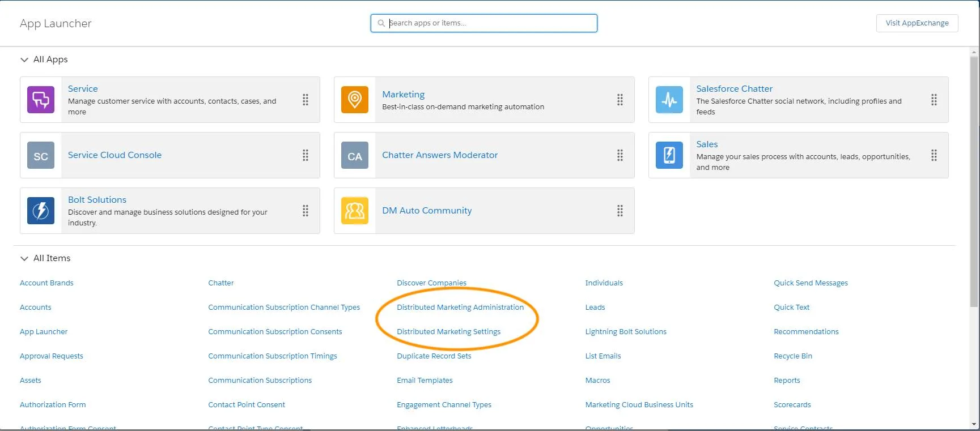Screen dimensions: 980x431
Task: Open Distributed Marketing Settings item
Action: [x=448, y=331]
